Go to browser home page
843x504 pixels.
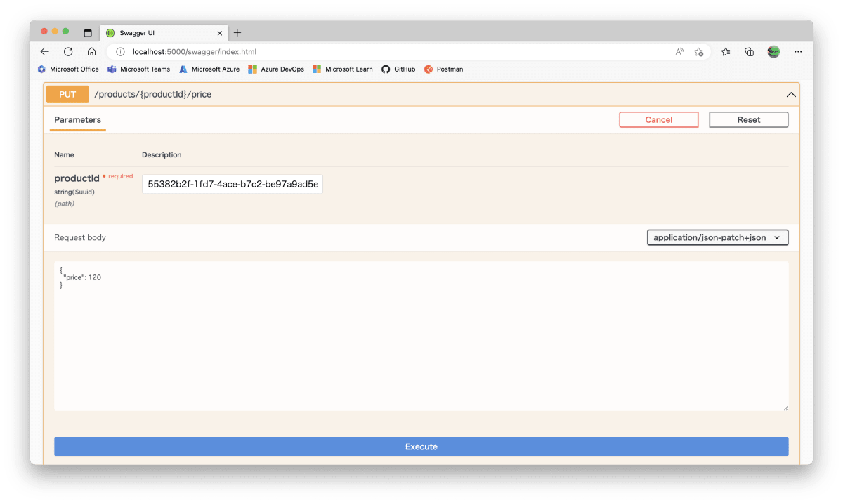pos(91,51)
